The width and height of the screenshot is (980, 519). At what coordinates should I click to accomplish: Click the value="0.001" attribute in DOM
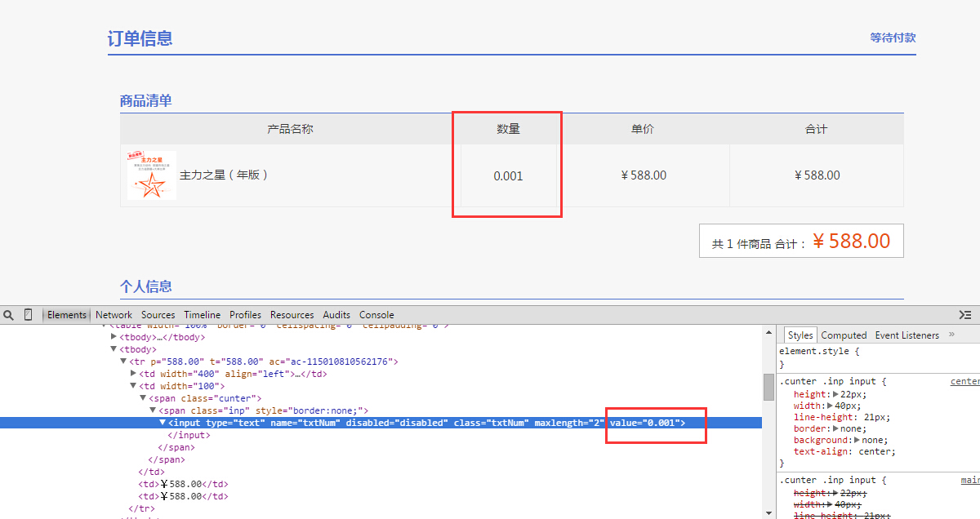[x=645, y=423]
